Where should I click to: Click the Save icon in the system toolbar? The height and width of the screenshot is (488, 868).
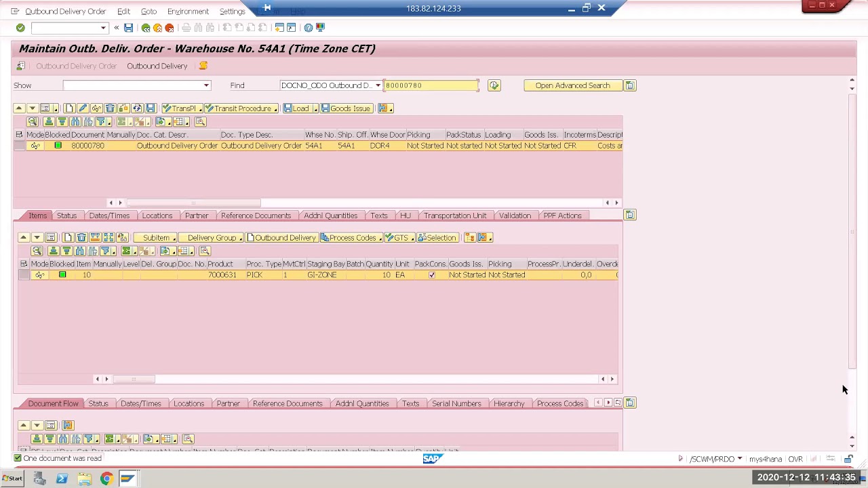click(128, 28)
